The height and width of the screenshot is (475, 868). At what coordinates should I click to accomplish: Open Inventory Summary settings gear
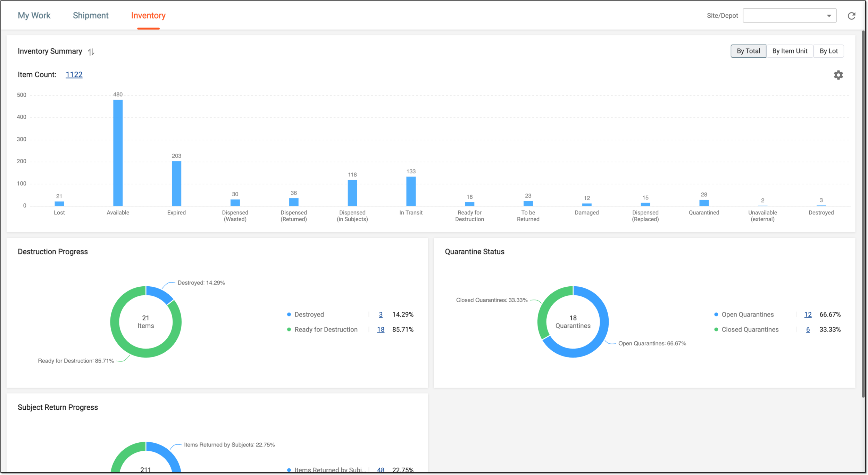click(838, 75)
